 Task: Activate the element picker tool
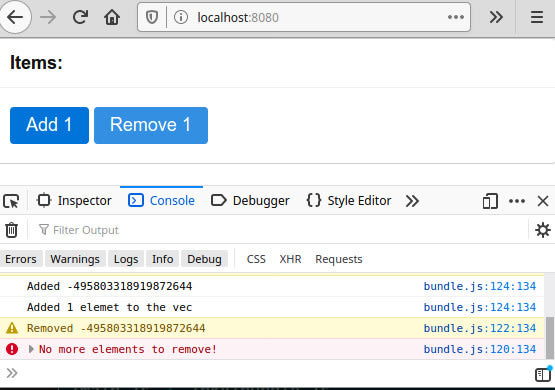coord(11,201)
